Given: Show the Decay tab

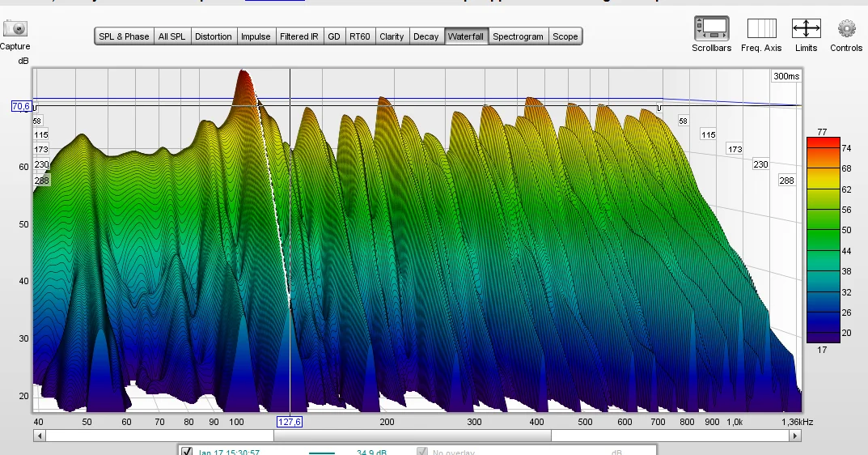Looking at the screenshot, I should click(426, 36).
